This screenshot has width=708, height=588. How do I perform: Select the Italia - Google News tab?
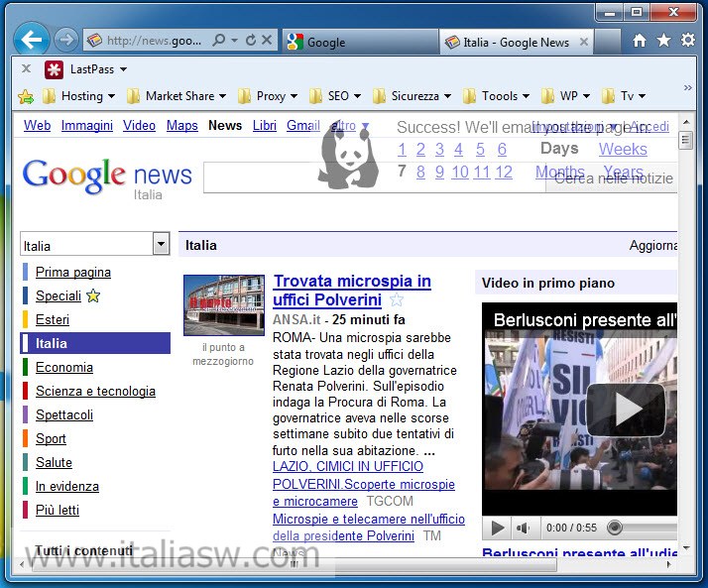tap(516, 42)
